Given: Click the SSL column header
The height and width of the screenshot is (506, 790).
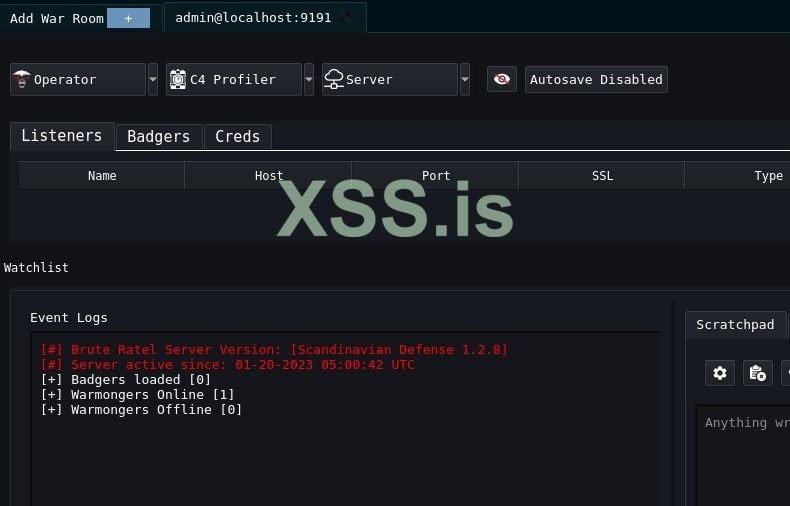Looking at the screenshot, I should pos(602,175).
